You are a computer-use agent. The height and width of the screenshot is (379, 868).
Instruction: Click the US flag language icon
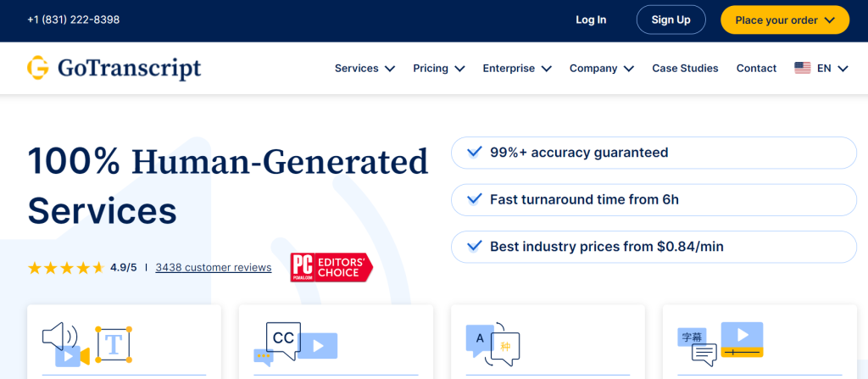click(802, 68)
